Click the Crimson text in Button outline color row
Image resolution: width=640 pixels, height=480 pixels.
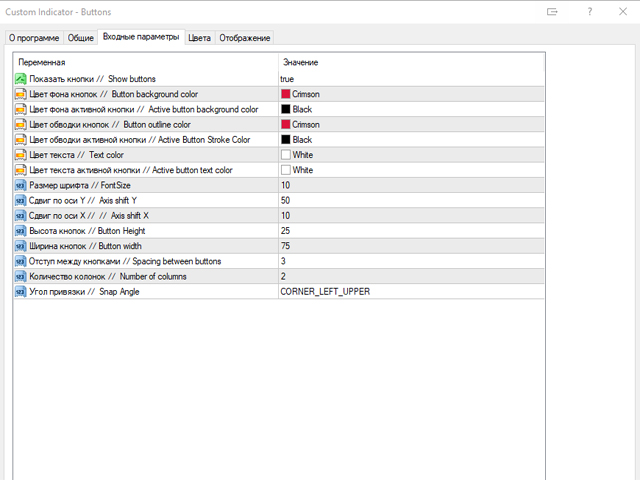pyautogui.click(x=306, y=124)
